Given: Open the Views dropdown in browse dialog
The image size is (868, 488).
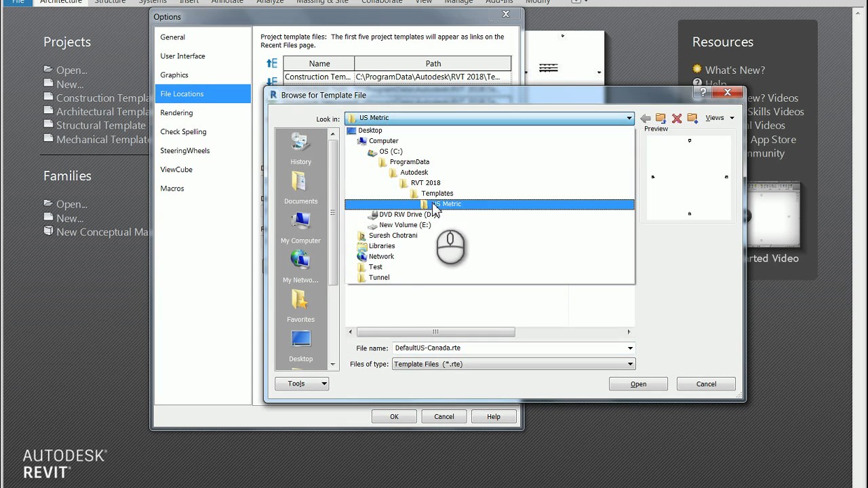Looking at the screenshot, I should click(x=719, y=118).
